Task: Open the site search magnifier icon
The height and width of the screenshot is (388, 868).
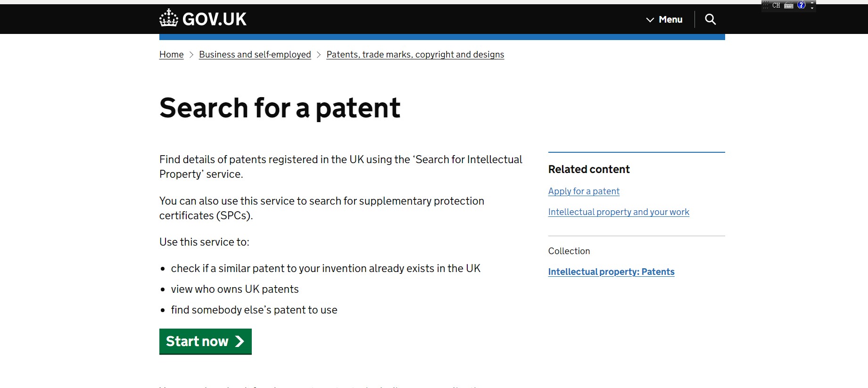Action: pos(710,19)
